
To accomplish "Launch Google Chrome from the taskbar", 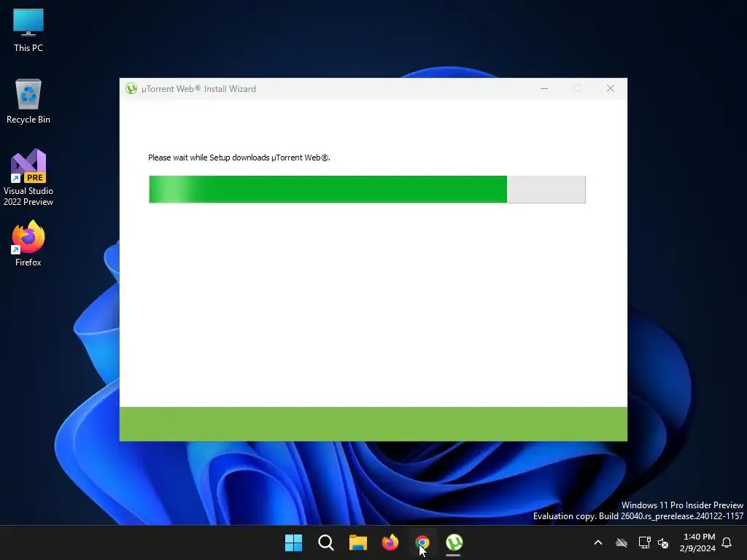I will coord(422,542).
